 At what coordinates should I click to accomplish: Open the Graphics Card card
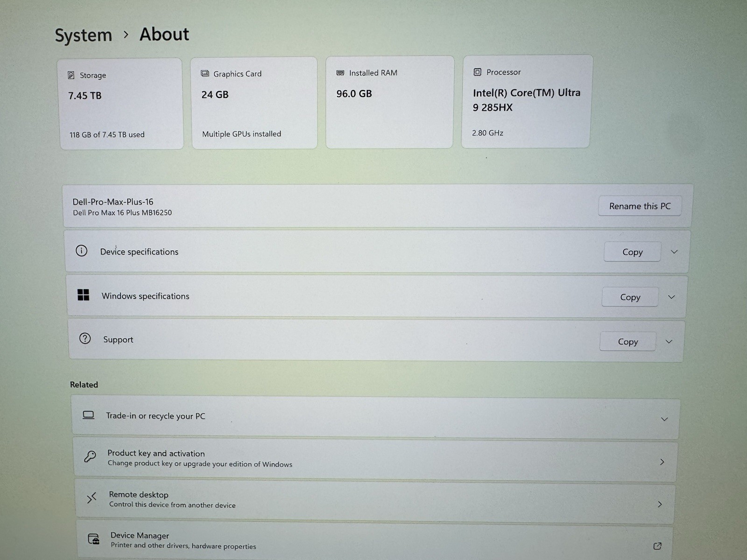(254, 103)
